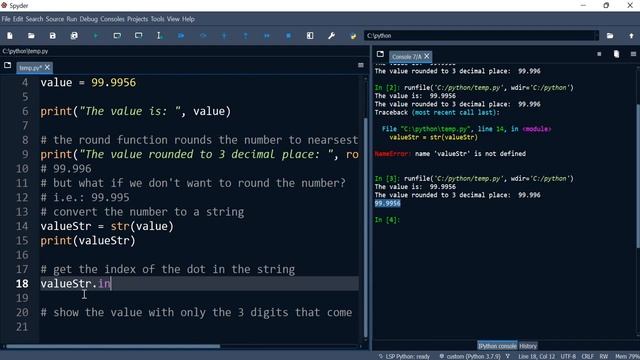Click line number 18 in gutter

point(22,284)
